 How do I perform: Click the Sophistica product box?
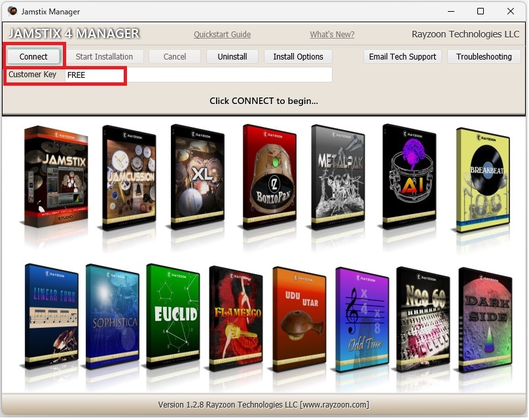pos(112,317)
